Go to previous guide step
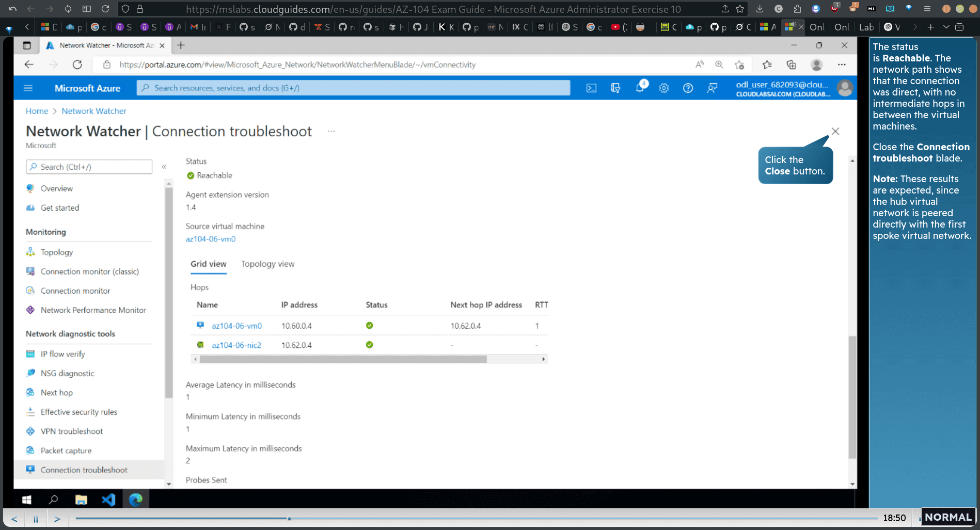This screenshot has width=980, height=530. pyautogui.click(x=14, y=519)
